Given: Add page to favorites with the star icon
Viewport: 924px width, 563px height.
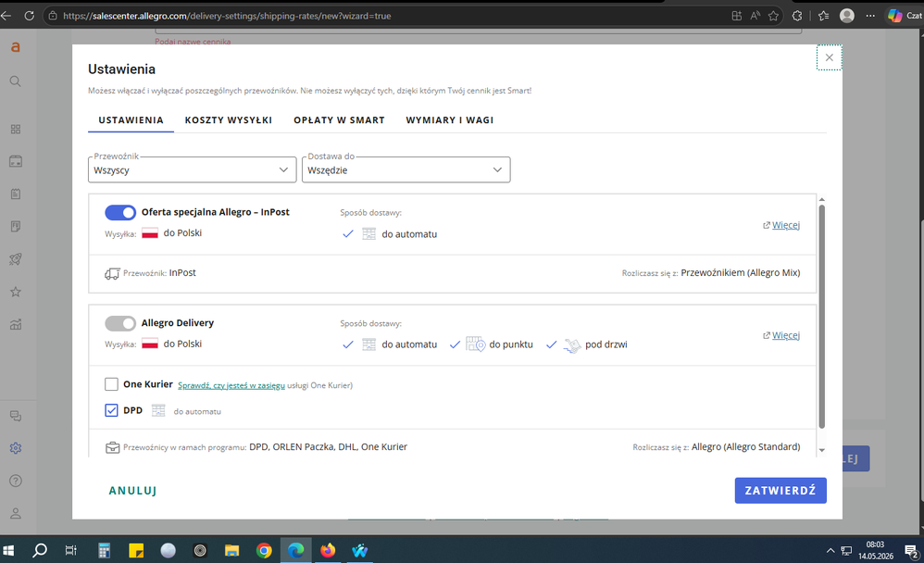Looking at the screenshot, I should [773, 16].
